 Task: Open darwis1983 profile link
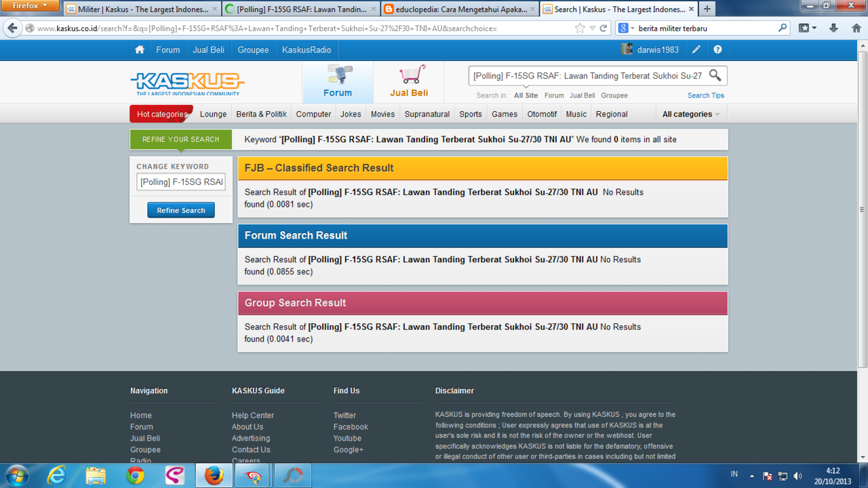pyautogui.click(x=658, y=49)
